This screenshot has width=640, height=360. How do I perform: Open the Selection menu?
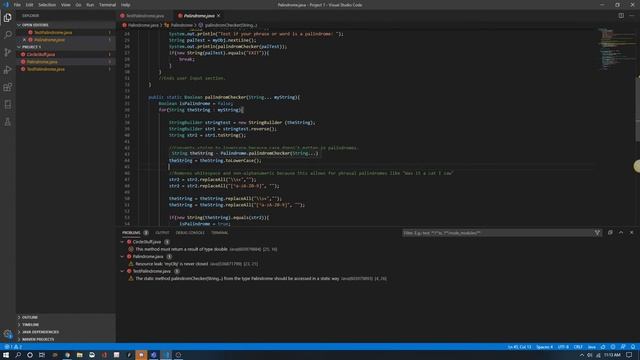click(47, 5)
